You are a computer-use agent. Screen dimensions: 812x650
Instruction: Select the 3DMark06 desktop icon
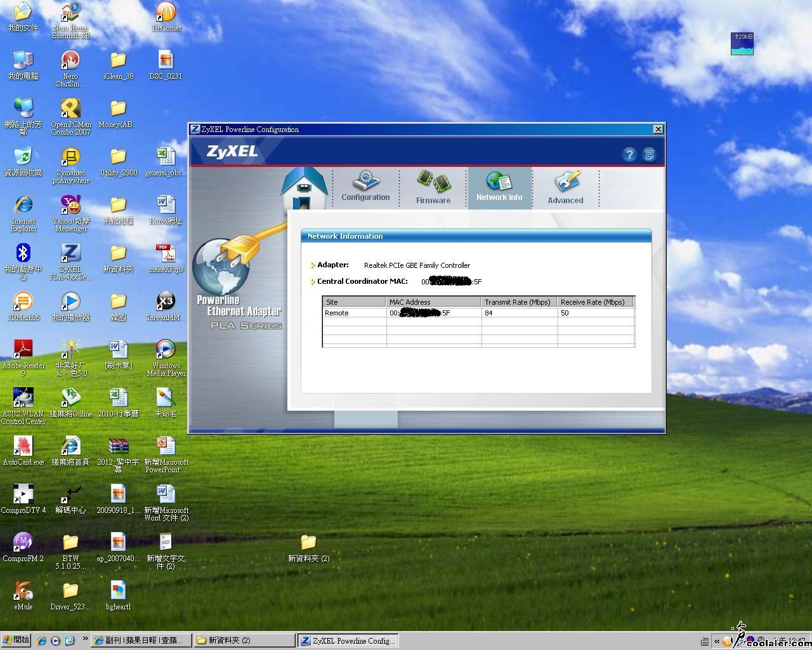pyautogui.click(x=23, y=307)
